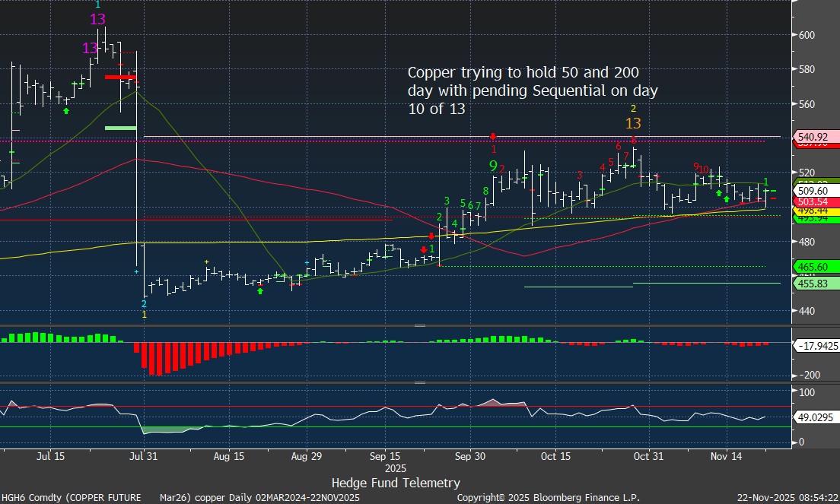Click the 540.92 price level label
Screen dimensions: 840x504
(811, 136)
